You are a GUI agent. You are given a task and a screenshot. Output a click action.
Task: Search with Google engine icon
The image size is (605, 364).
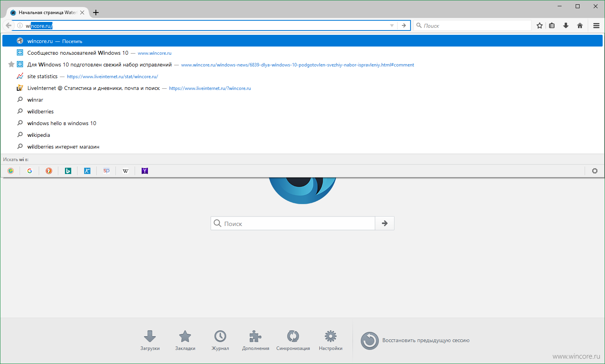[x=30, y=171]
